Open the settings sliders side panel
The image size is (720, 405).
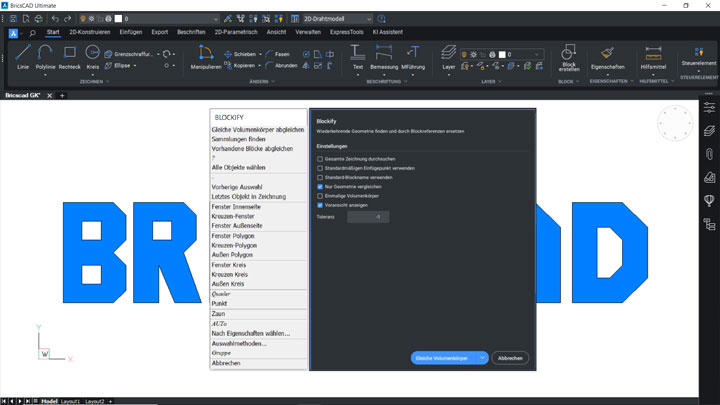(x=709, y=107)
